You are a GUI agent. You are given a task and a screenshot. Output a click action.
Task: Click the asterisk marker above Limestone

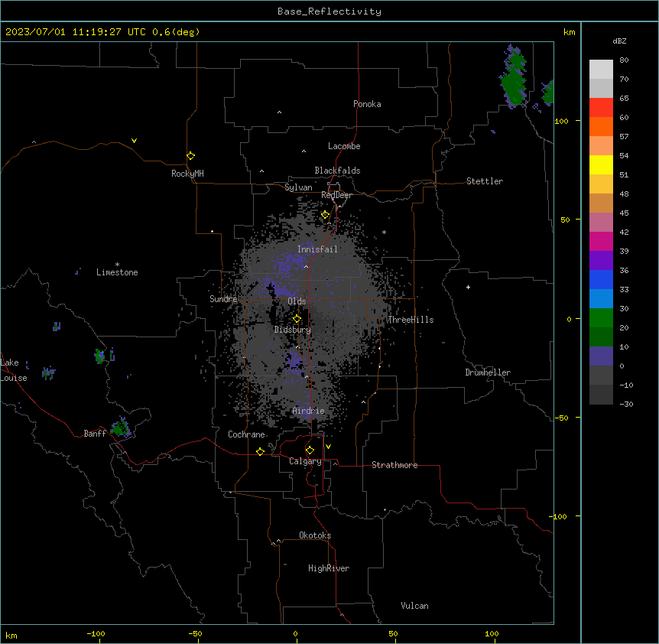pyautogui.click(x=117, y=265)
